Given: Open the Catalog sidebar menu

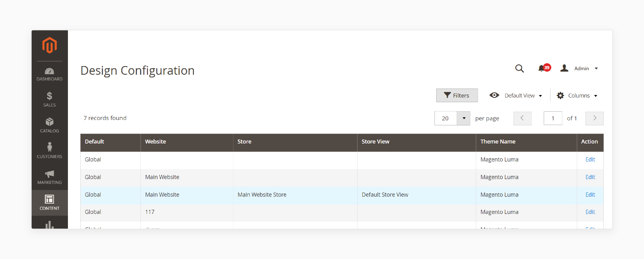Looking at the screenshot, I should click(x=49, y=125).
